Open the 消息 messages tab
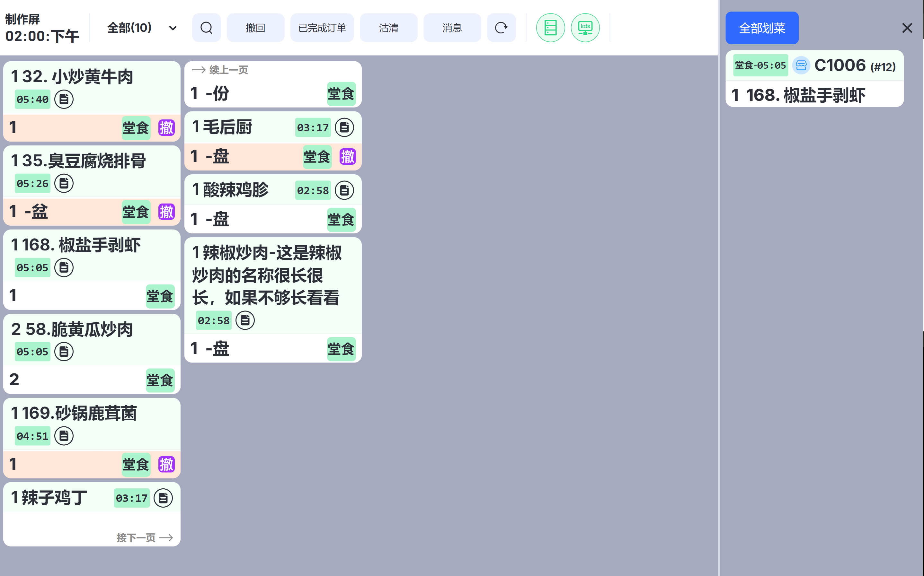The image size is (924, 576). coord(452,28)
